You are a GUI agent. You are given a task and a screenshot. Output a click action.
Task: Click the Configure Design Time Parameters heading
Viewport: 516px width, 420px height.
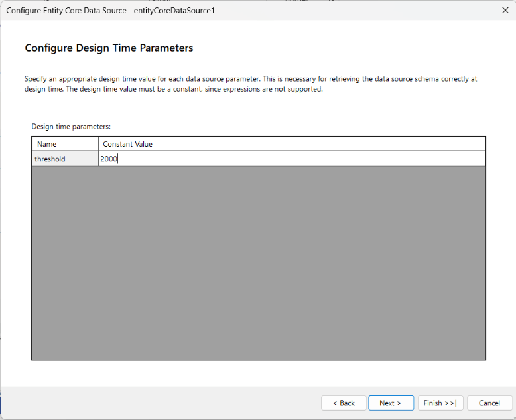click(109, 48)
